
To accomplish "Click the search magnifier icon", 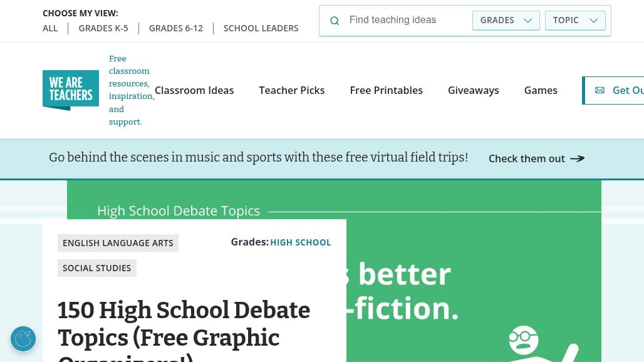I will click(335, 21).
